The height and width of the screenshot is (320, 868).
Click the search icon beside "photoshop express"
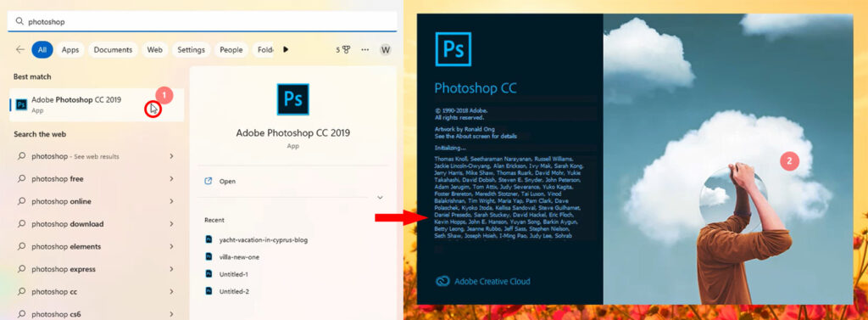(21, 269)
